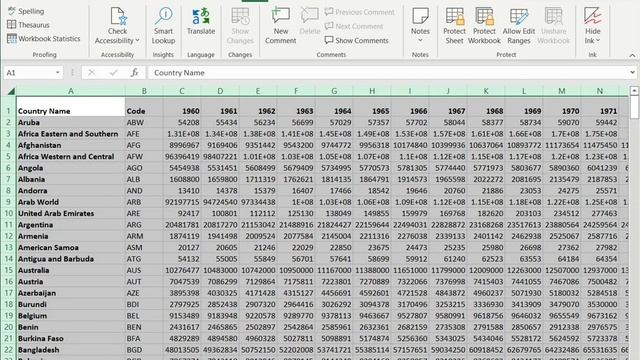
Task: Click Protect Workbook
Action: coord(484,26)
